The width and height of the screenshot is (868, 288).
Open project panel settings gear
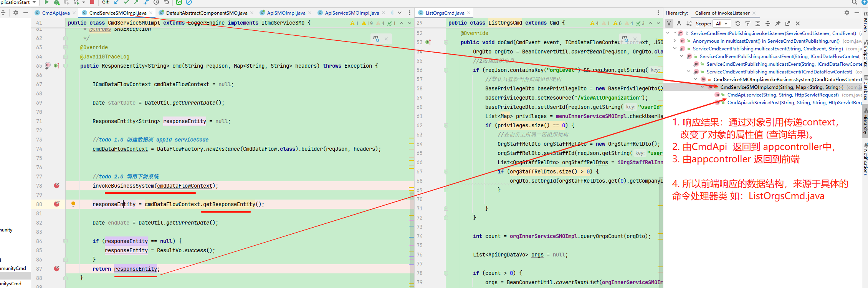16,13
